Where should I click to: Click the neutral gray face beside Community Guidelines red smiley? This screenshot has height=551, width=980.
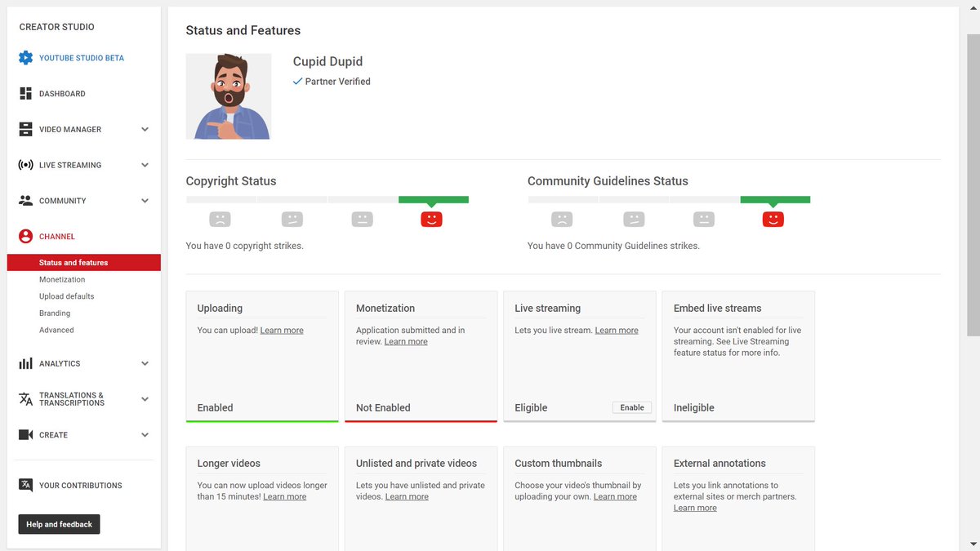[x=704, y=219]
